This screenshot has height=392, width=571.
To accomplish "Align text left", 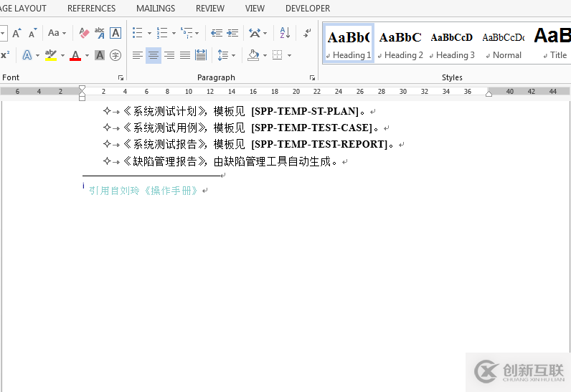I will click(x=137, y=55).
